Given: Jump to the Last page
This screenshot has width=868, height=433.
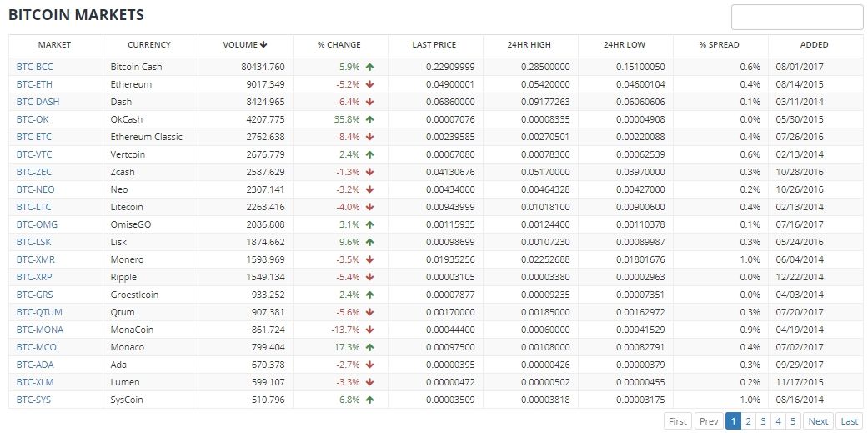Looking at the screenshot, I should (x=849, y=422).
